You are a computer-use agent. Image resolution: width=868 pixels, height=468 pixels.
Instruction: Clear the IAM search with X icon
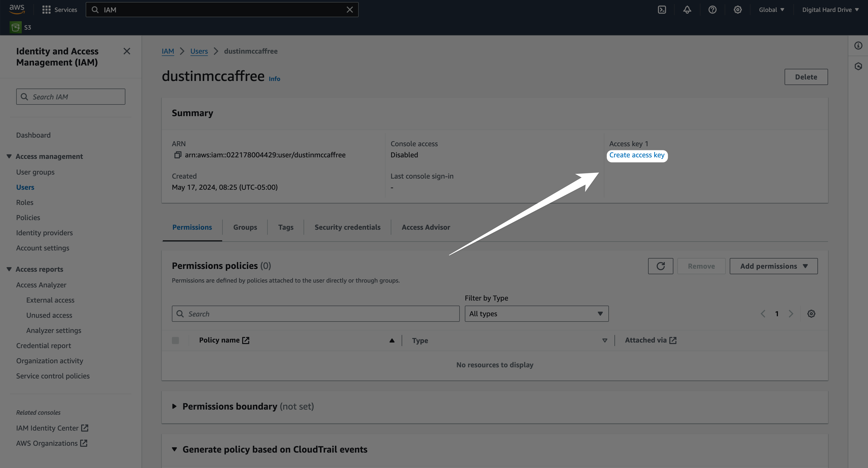click(x=350, y=10)
